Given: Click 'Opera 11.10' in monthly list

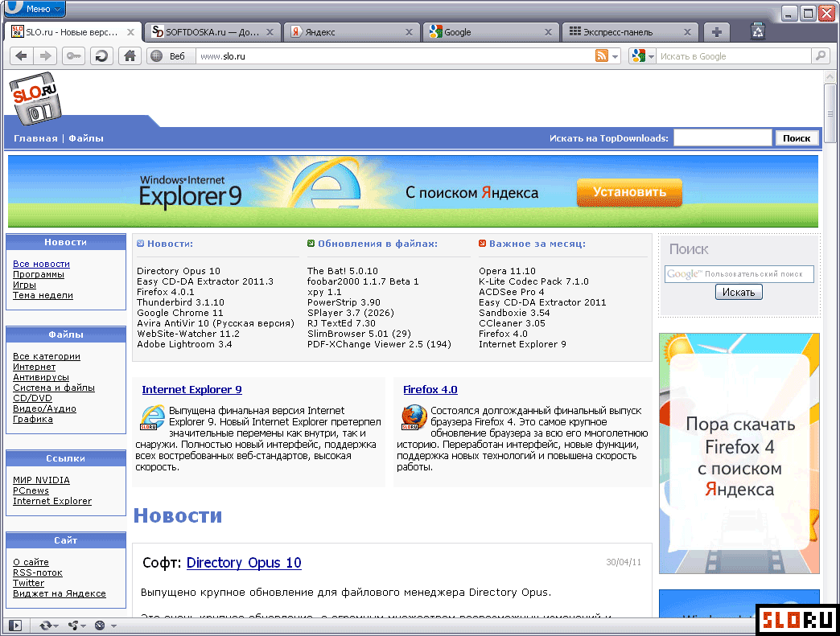Looking at the screenshot, I should point(508,271).
